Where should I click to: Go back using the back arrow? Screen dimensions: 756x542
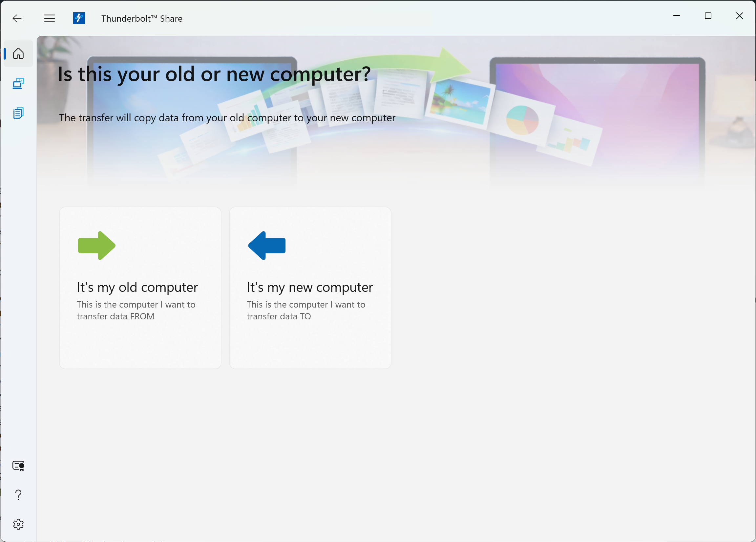[x=17, y=18]
